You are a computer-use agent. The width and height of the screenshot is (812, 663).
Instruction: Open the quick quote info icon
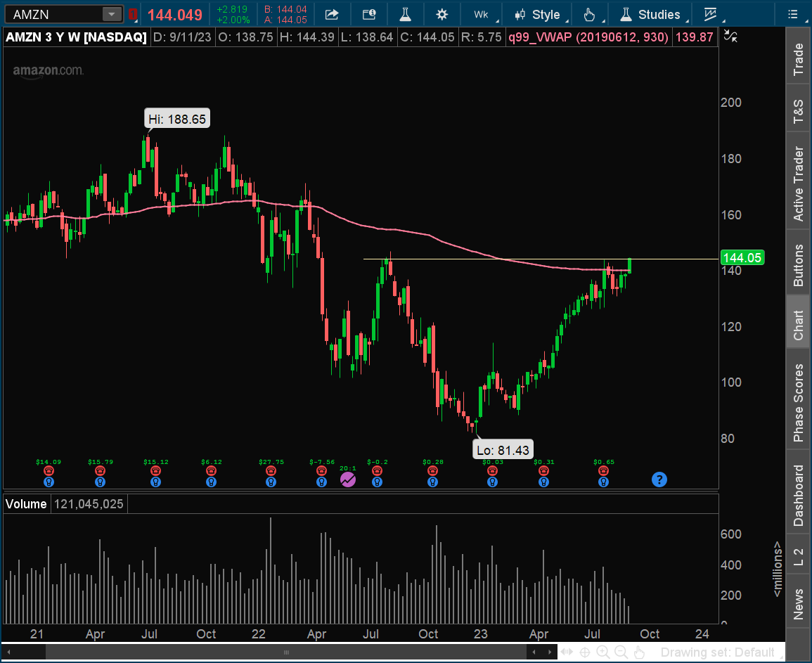(368, 15)
